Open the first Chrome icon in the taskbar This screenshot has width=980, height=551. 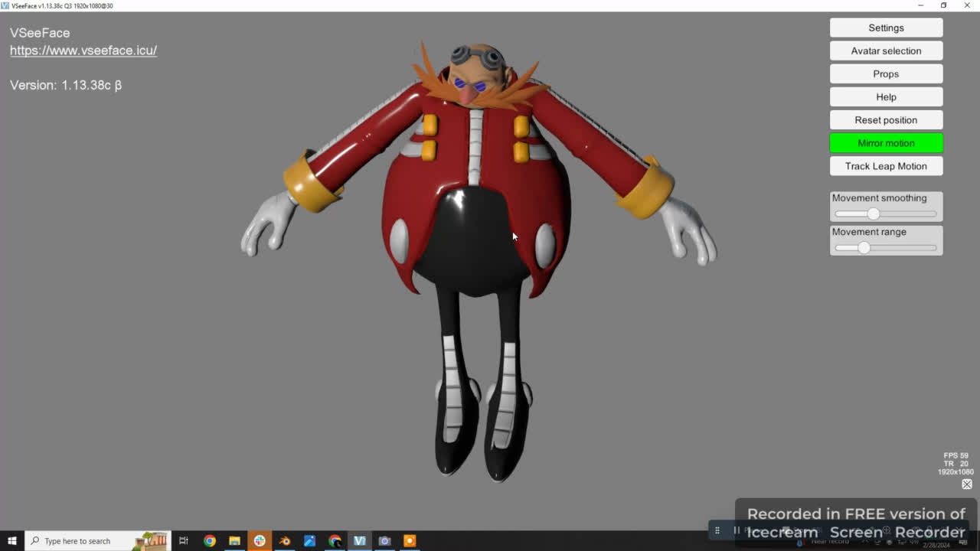[209, 541]
